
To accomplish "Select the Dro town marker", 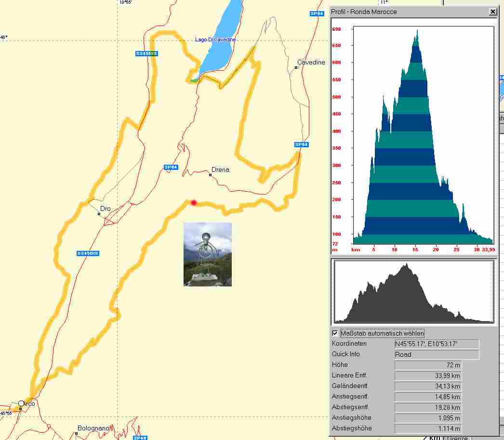I will tap(99, 214).
